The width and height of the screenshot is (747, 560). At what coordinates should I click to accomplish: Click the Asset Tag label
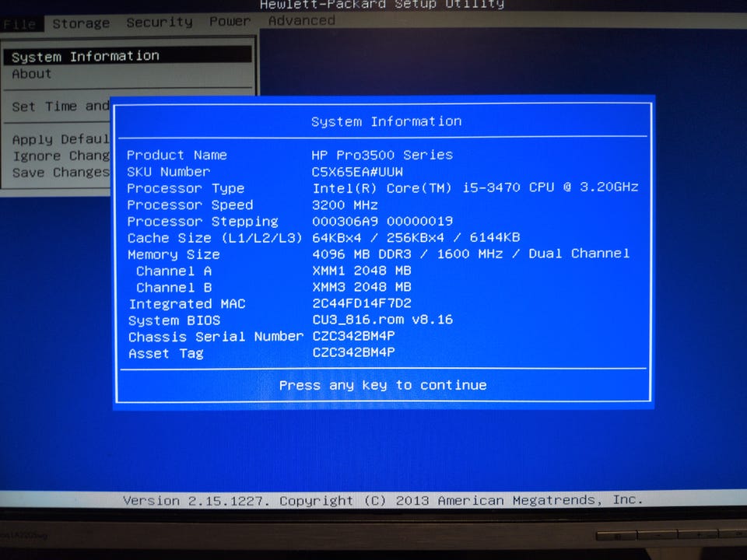[166, 353]
